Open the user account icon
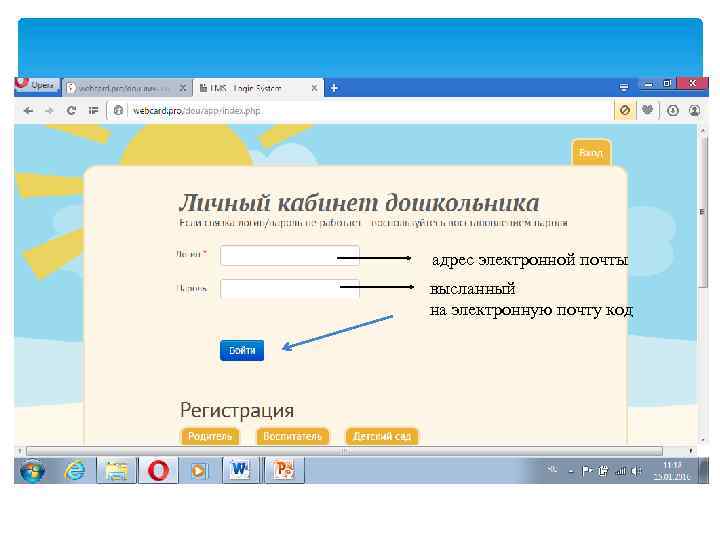The width and height of the screenshot is (720, 540). (x=694, y=110)
